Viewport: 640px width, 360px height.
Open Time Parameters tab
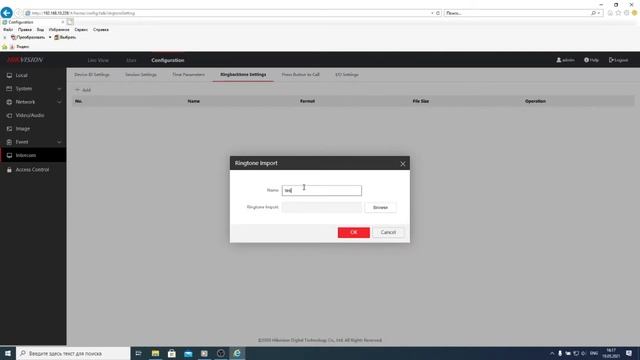(189, 75)
